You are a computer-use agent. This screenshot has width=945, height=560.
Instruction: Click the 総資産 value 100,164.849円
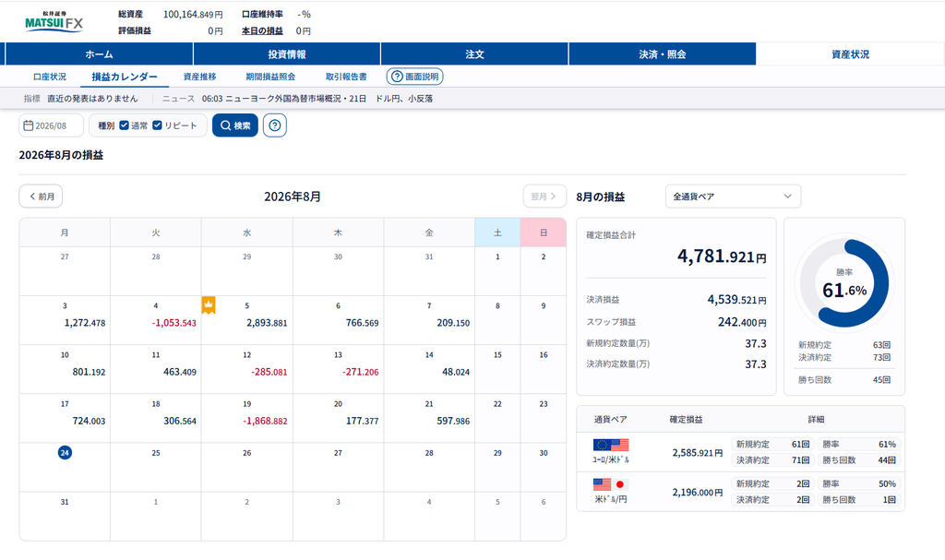coord(193,14)
